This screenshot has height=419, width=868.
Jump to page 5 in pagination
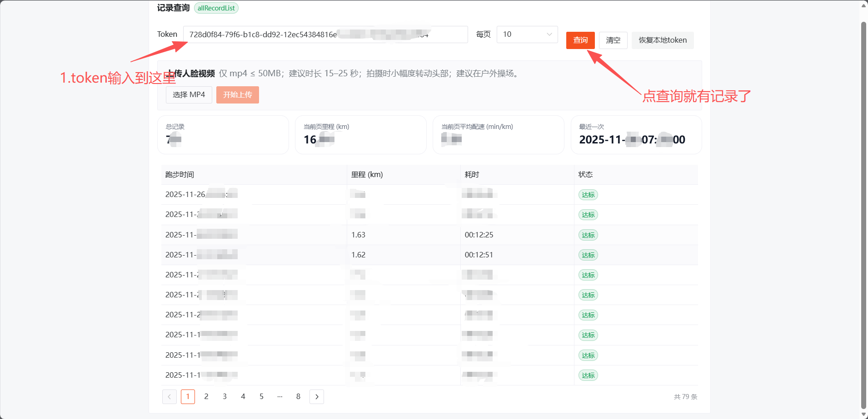coord(261,397)
